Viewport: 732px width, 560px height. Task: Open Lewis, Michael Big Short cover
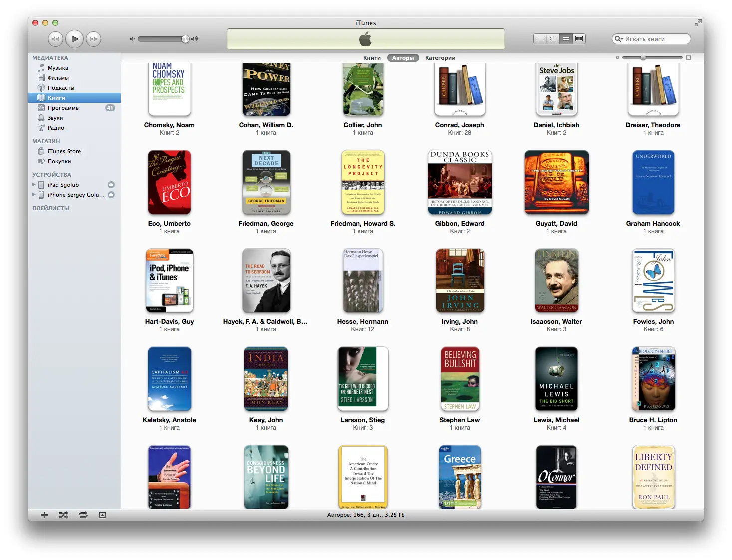(556, 379)
